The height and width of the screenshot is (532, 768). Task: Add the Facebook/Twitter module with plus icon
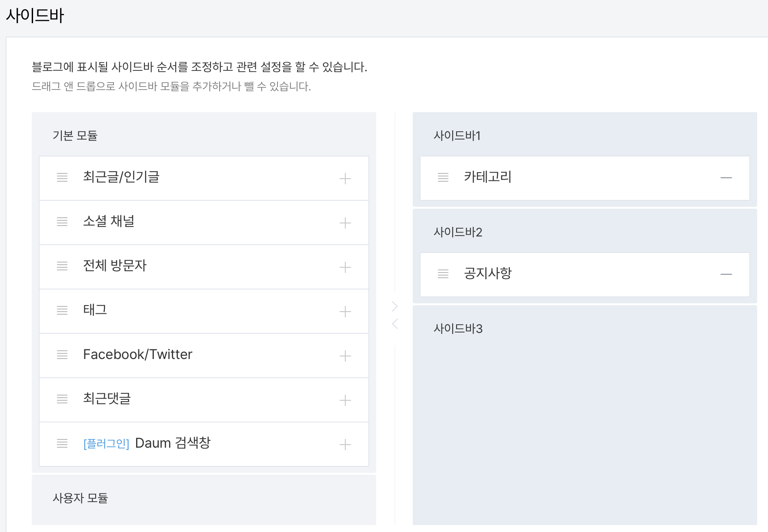coord(345,356)
